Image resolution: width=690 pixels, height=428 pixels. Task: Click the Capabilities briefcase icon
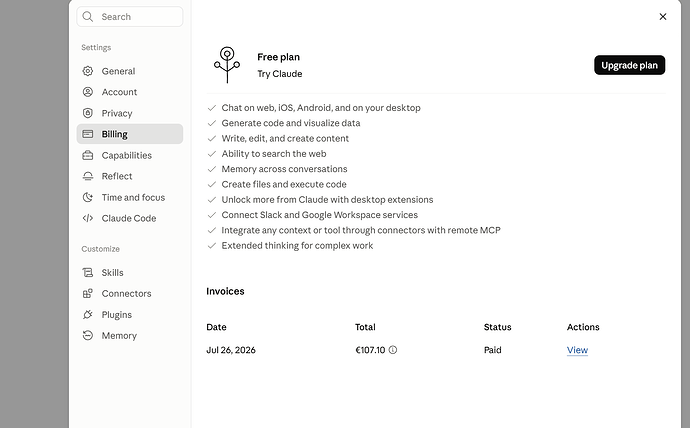[x=88, y=155]
